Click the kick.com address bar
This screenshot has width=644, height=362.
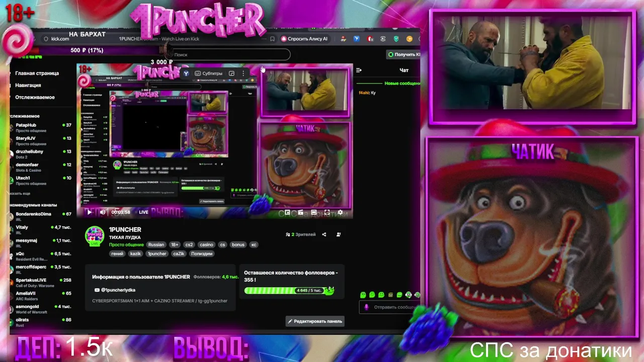click(x=60, y=39)
